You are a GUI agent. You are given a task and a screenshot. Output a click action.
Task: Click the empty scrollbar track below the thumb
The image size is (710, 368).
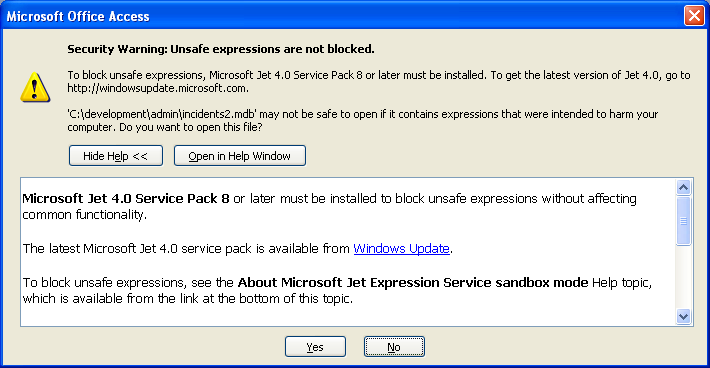683,277
